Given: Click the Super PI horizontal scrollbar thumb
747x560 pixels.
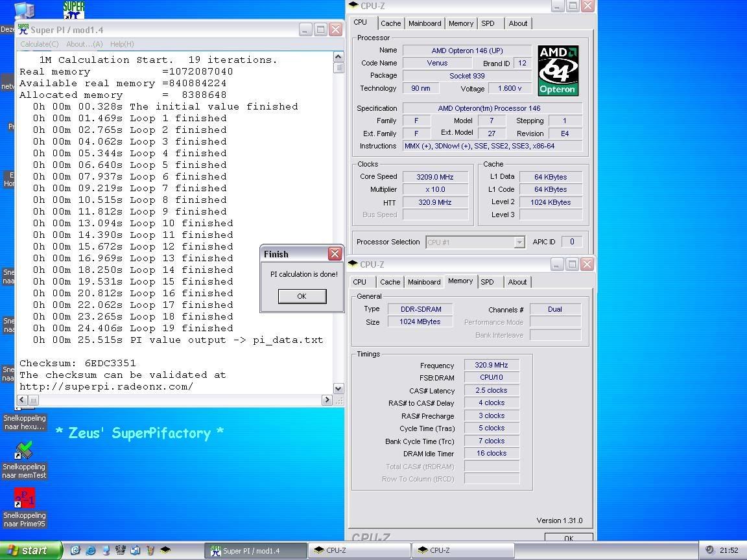Looking at the screenshot, I should click(33, 400).
